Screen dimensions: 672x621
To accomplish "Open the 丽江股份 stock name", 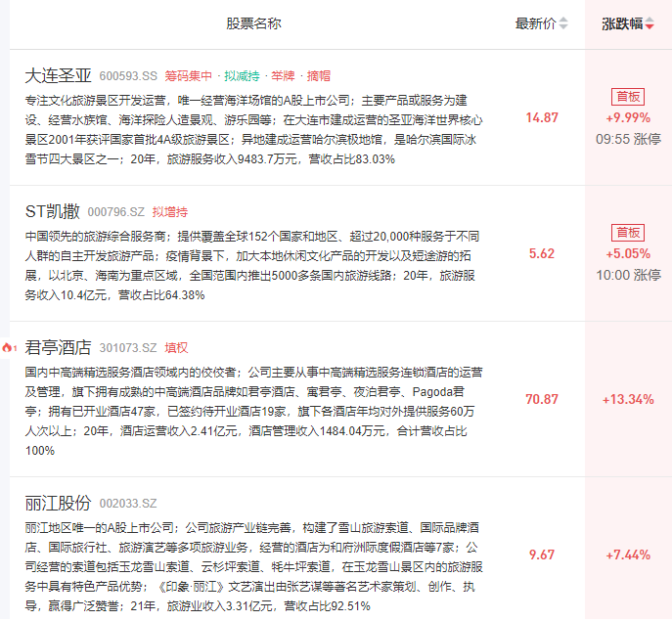I will (58, 503).
